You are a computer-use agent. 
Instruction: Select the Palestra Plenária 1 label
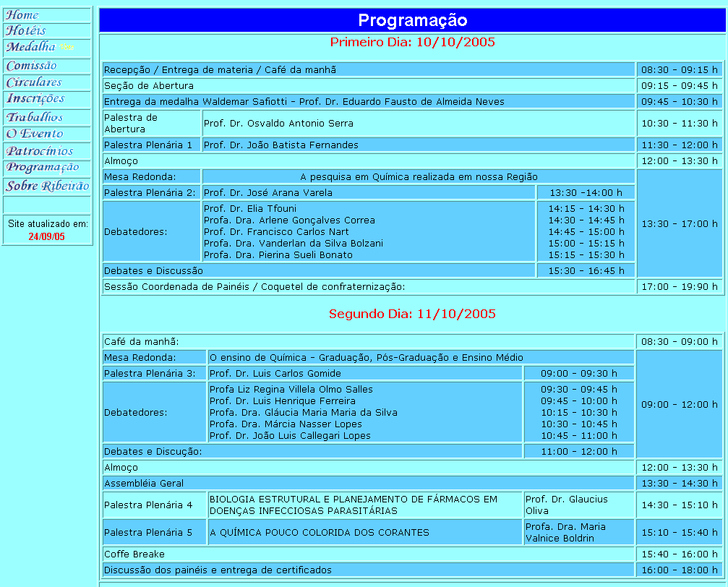click(x=148, y=145)
